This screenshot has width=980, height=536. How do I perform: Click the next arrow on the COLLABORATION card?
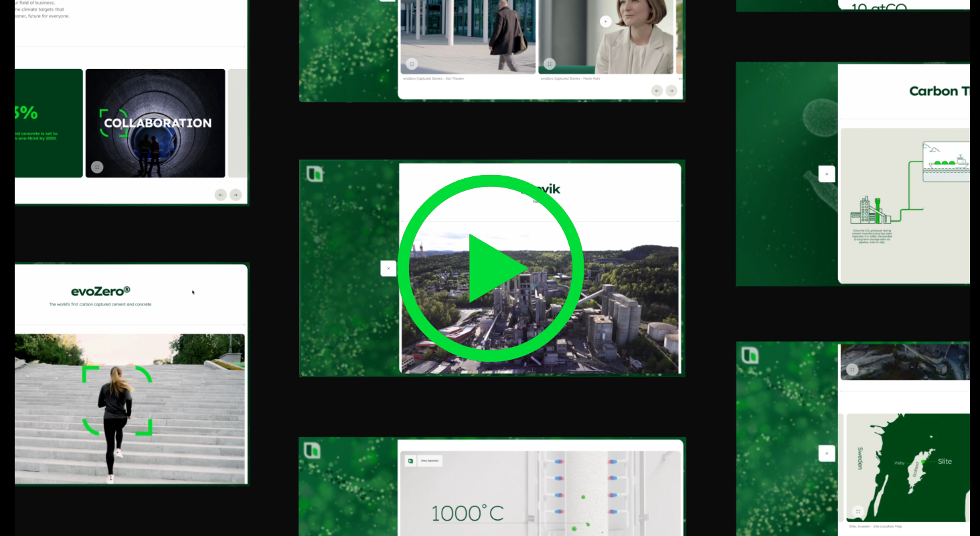point(235,194)
